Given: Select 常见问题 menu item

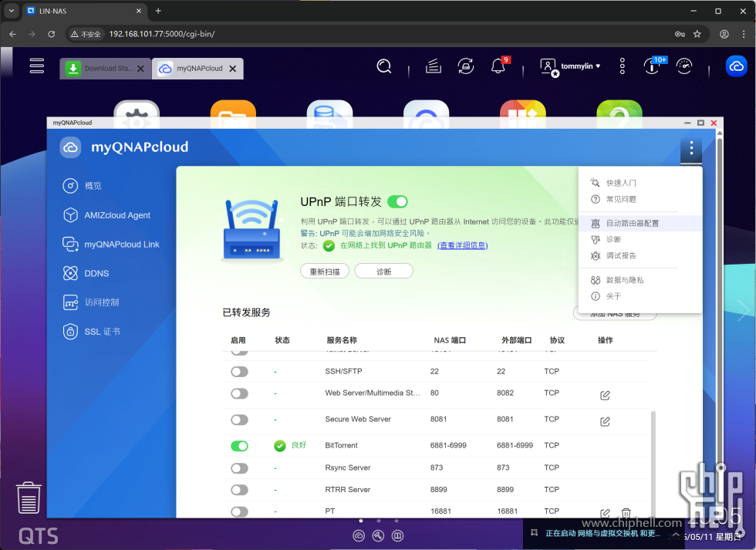Looking at the screenshot, I should pyautogui.click(x=640, y=200).
